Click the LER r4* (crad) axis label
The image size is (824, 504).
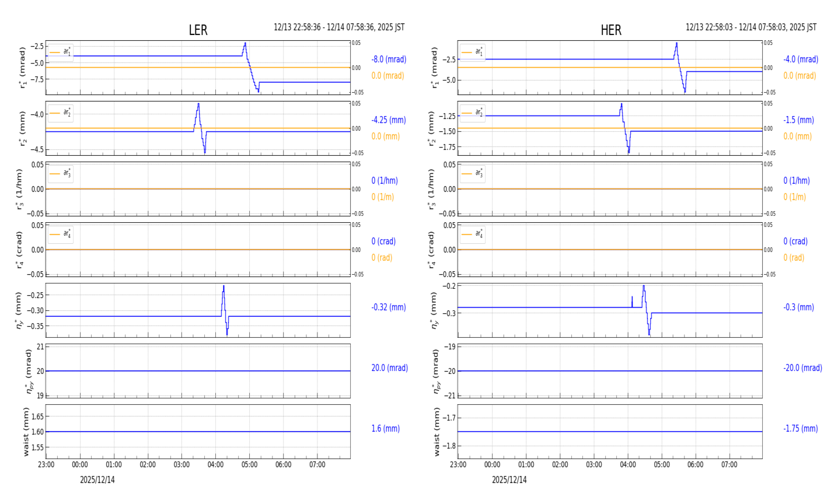tap(19, 250)
